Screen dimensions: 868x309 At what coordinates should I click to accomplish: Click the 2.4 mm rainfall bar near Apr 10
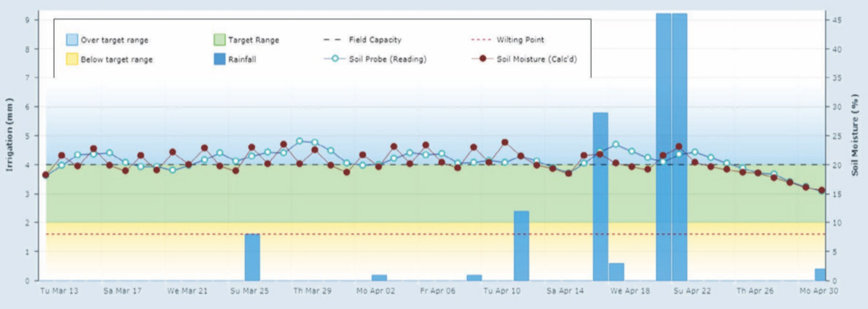coord(521,246)
